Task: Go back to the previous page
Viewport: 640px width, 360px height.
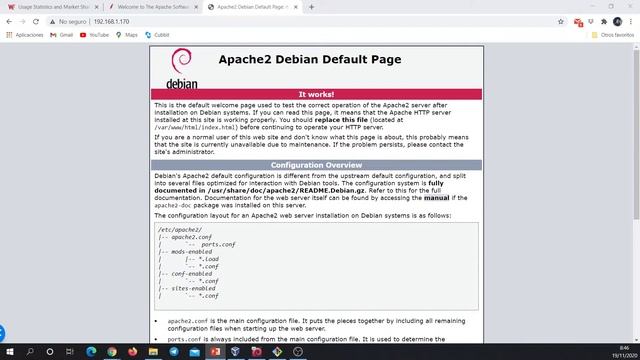Action: tap(9, 22)
